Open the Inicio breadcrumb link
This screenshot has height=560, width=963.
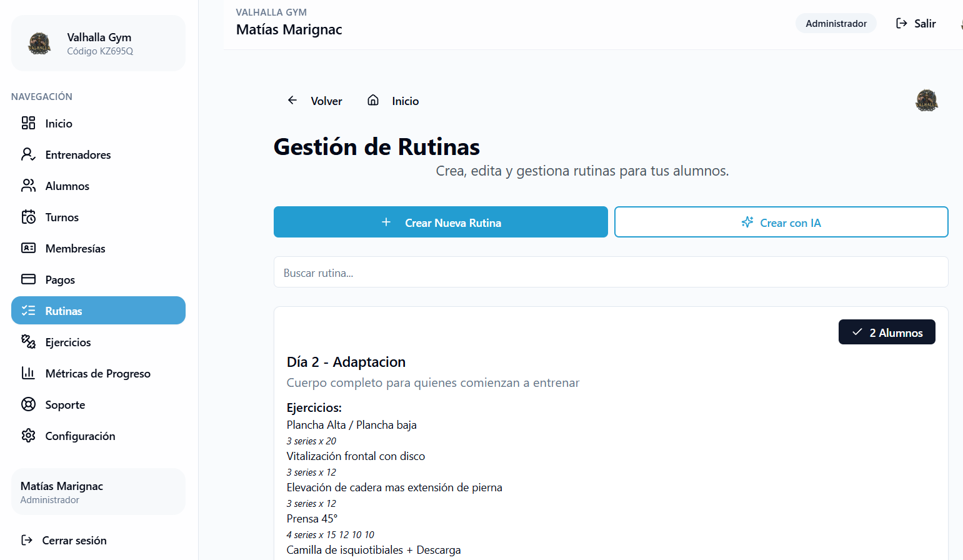[x=405, y=101]
